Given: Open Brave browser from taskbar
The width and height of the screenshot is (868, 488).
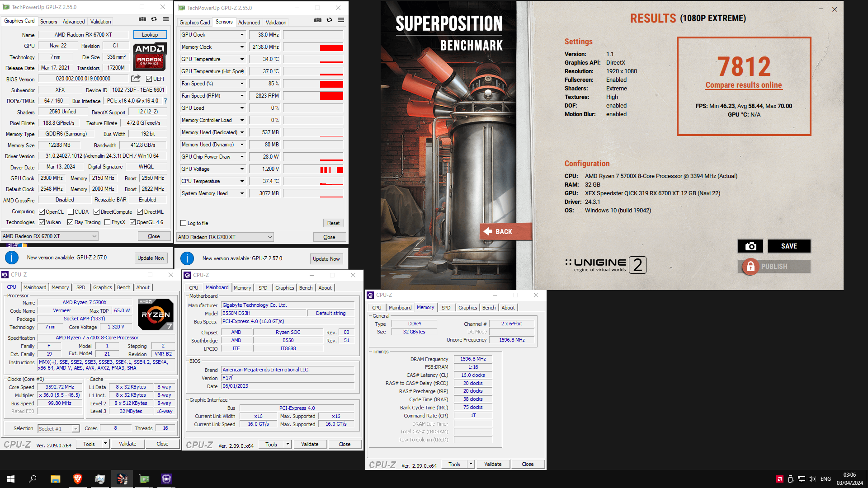Looking at the screenshot, I should [x=78, y=479].
